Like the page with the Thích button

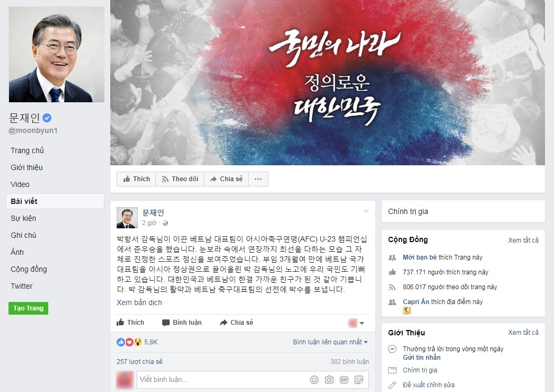(x=136, y=179)
